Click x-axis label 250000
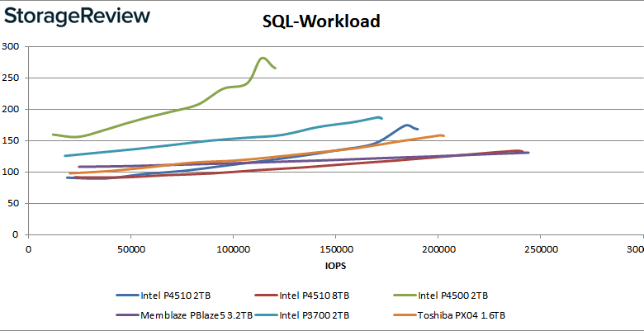The image size is (644, 331). (x=540, y=249)
